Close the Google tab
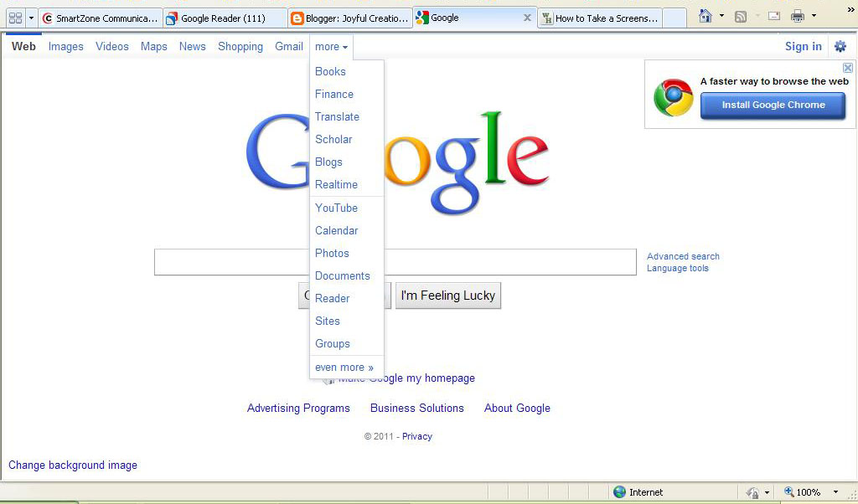The width and height of the screenshot is (858, 504). pos(527,18)
